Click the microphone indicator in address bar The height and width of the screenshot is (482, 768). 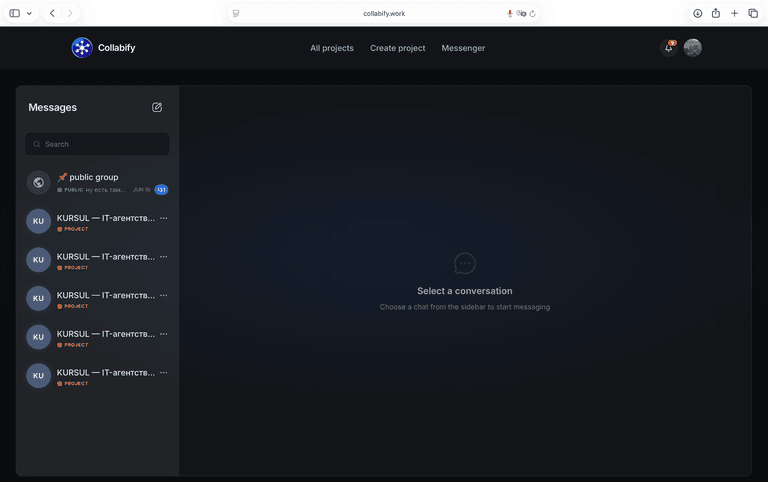coord(509,13)
